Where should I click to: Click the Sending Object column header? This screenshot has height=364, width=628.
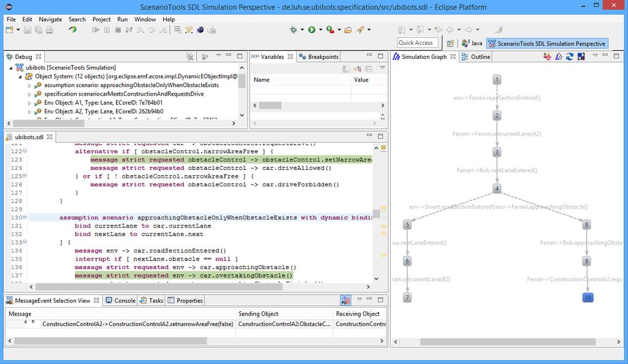pos(284,314)
